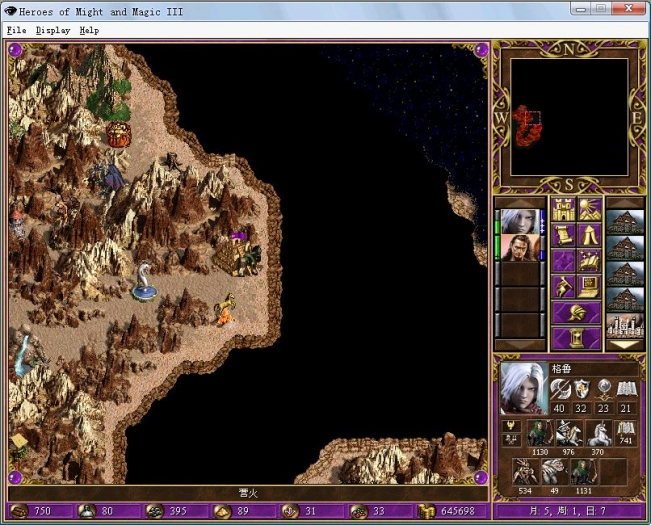Click the army slot with 534 creatures
Viewport: 651px width, 525px height.
pyautogui.click(x=525, y=471)
